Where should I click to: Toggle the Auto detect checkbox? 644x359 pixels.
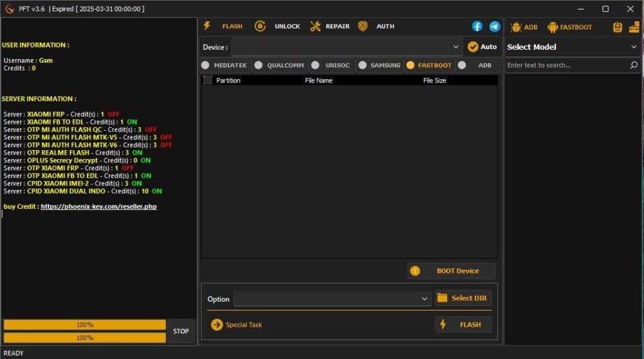tap(473, 47)
